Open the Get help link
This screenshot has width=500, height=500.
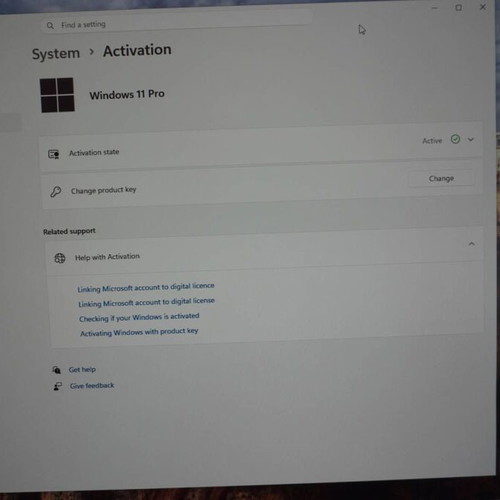point(82,369)
